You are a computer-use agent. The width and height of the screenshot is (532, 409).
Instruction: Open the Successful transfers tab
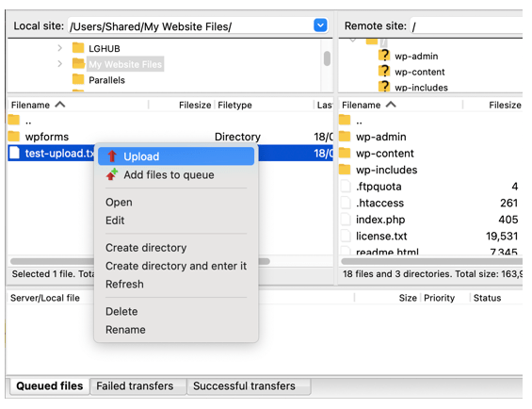pyautogui.click(x=244, y=386)
